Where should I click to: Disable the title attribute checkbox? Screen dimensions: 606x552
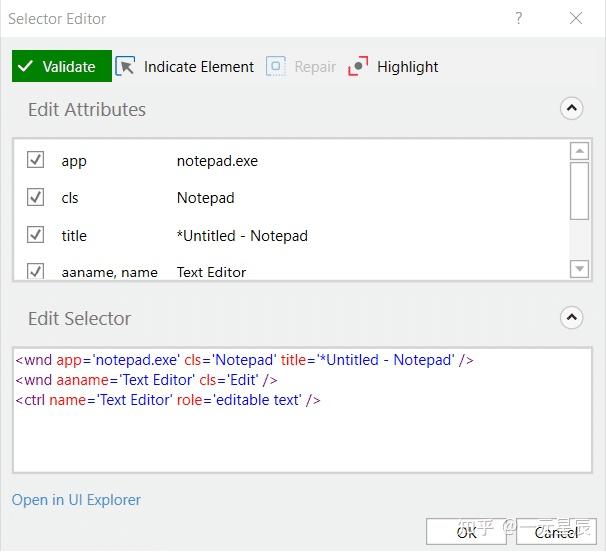(x=35, y=235)
